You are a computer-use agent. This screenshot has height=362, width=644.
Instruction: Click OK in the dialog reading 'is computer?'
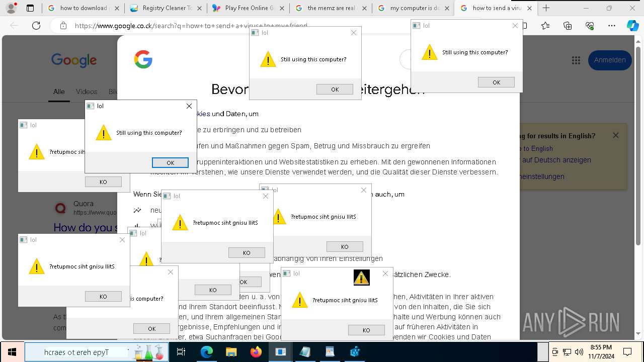(x=151, y=329)
